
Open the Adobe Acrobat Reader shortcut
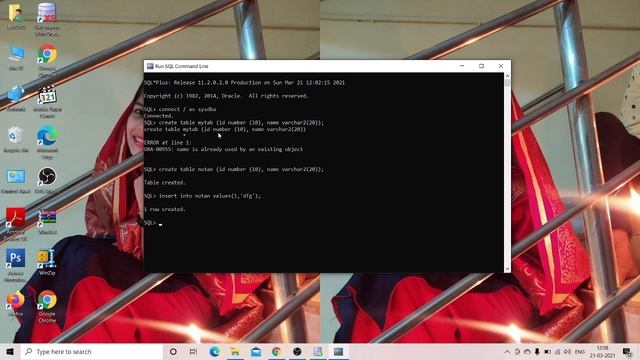(16, 224)
